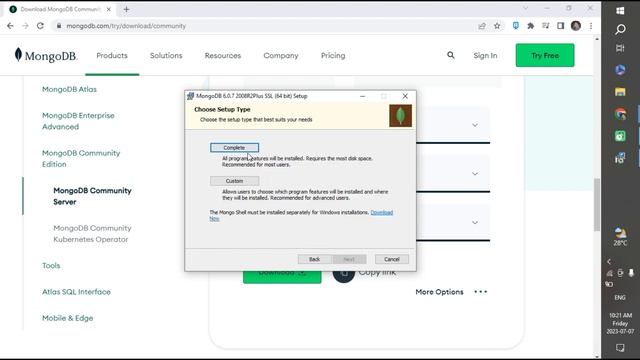Close the Download MongoDB Community tab
The image size is (640, 360).
click(x=109, y=9)
